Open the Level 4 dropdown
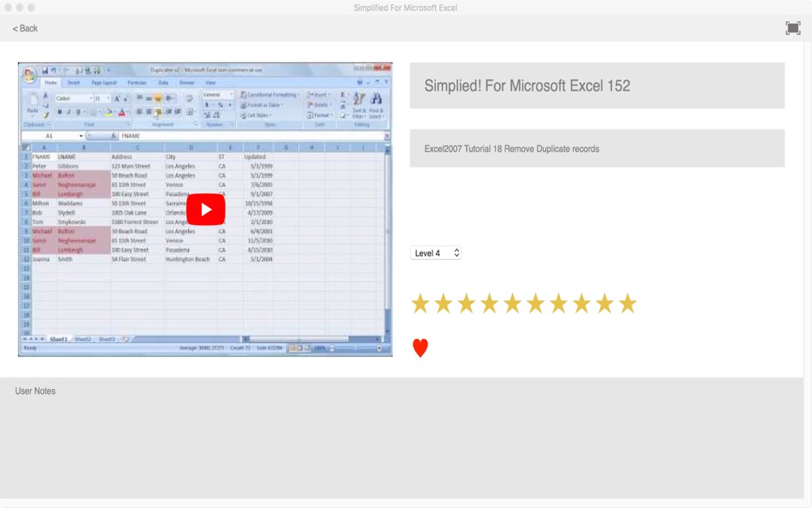 coord(436,253)
